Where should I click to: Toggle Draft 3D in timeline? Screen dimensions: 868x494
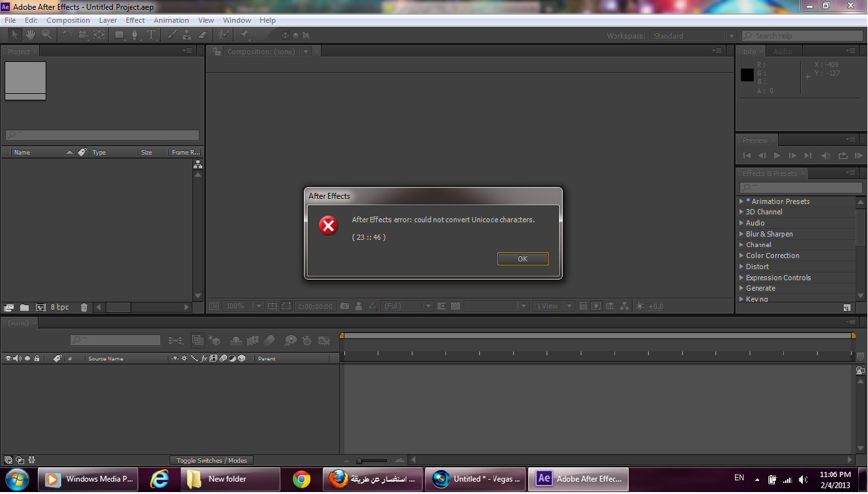(213, 340)
